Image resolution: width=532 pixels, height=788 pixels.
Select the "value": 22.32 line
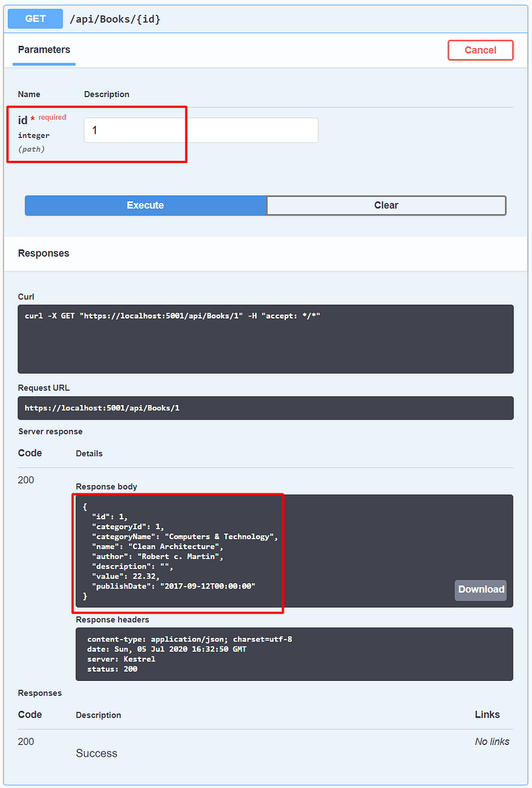pyautogui.click(x=126, y=577)
